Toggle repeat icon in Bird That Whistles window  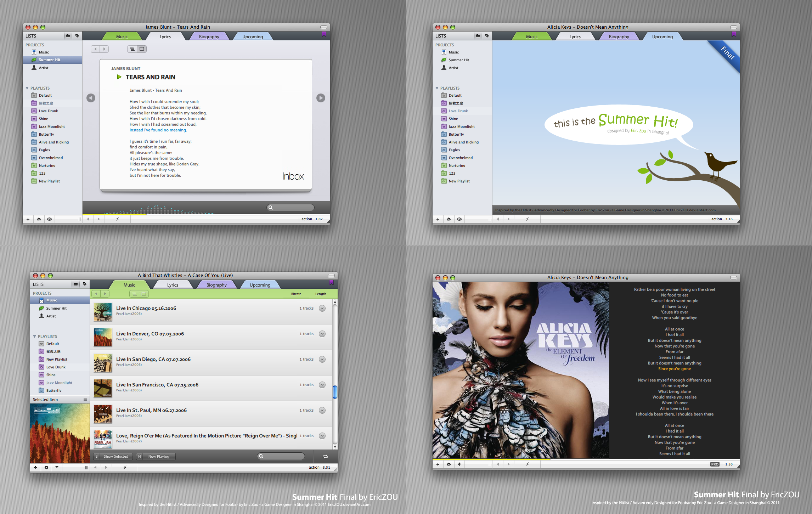[x=325, y=456]
